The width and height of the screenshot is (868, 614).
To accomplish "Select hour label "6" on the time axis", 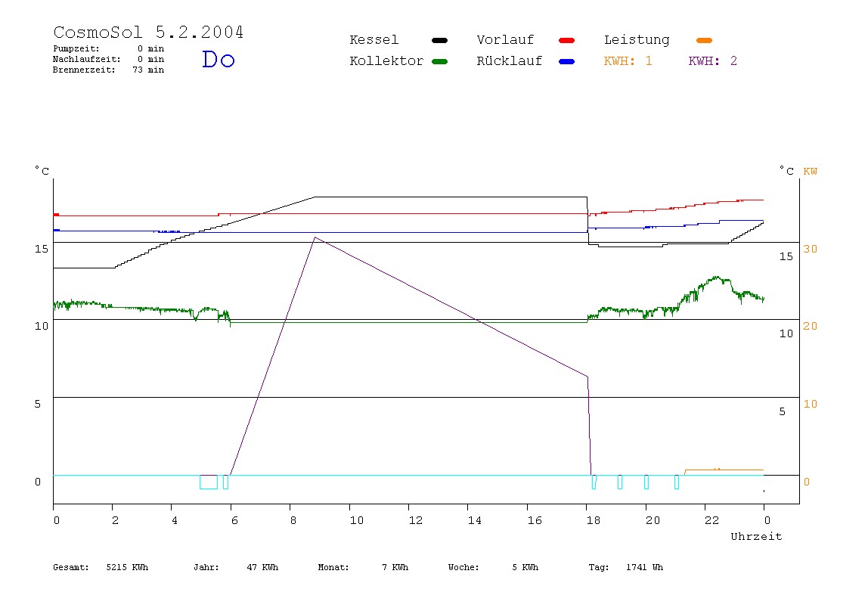I will pyautogui.click(x=234, y=520).
